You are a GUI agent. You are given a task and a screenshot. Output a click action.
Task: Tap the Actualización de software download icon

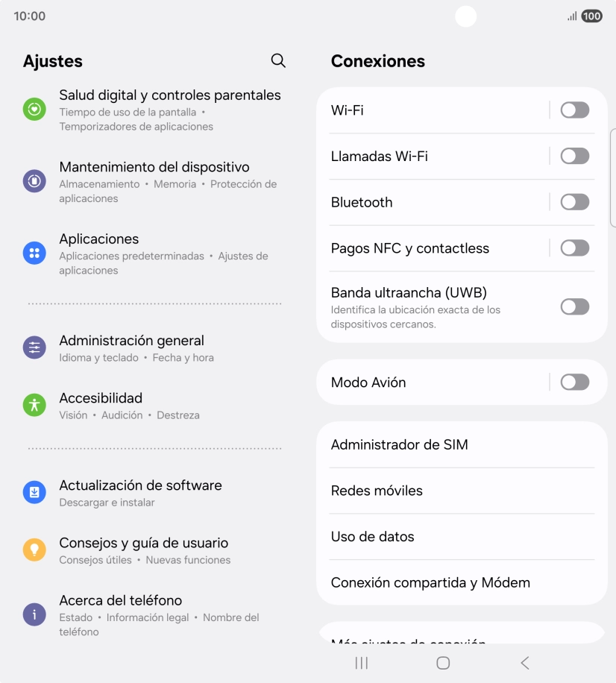coord(34,492)
